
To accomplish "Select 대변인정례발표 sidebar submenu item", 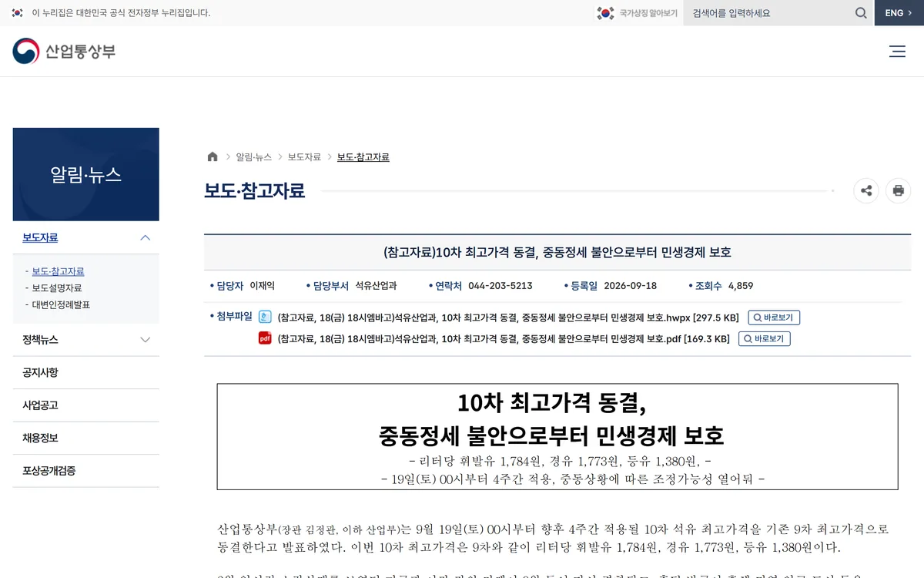I will 61,305.
